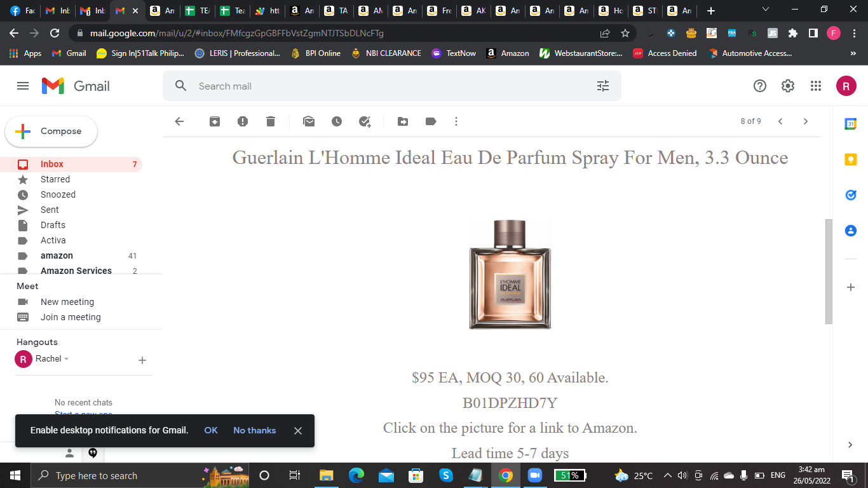Compose a new email
The height and width of the screenshot is (488, 868).
pyautogui.click(x=51, y=132)
